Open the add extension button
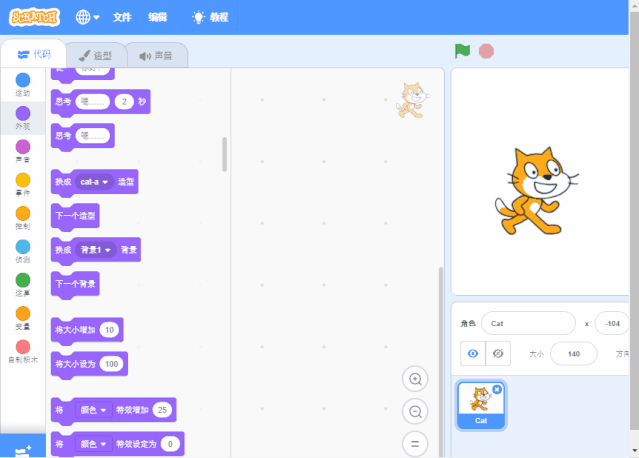Viewport: 639px width, 458px height. click(x=23, y=447)
